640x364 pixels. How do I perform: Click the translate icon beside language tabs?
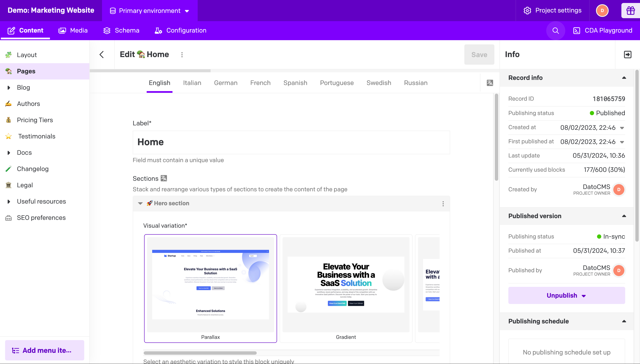tap(490, 83)
